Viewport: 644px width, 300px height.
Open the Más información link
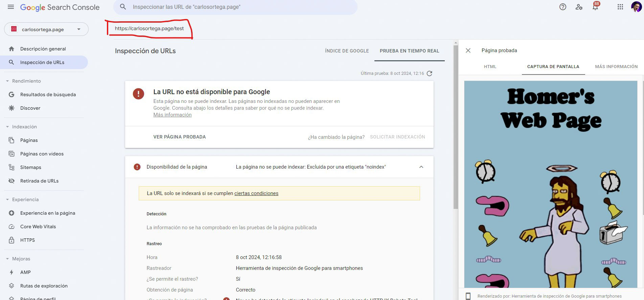(x=172, y=115)
